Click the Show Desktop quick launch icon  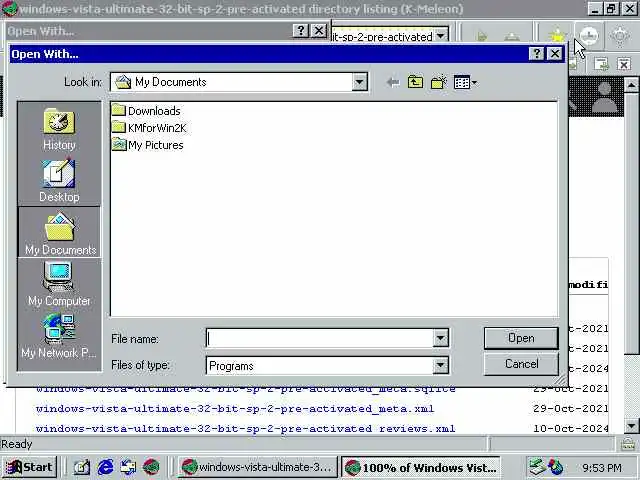click(82, 467)
